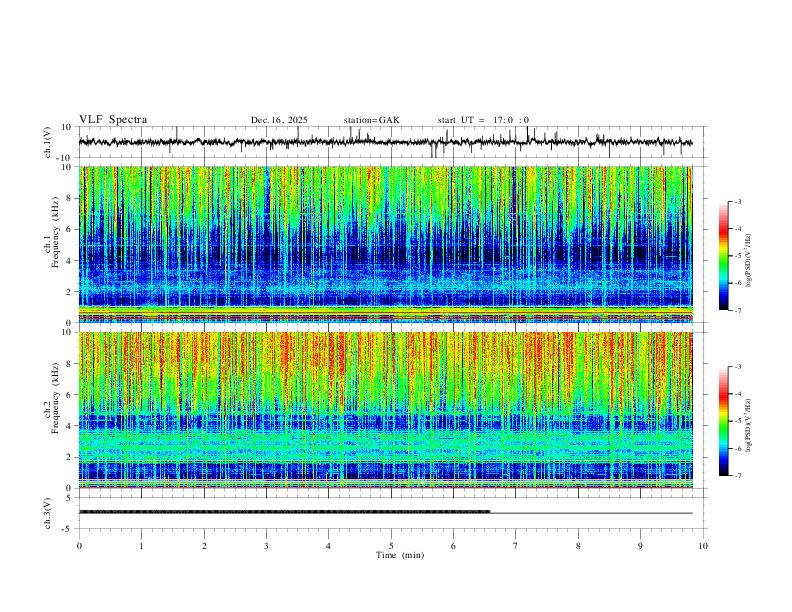Viewport: 792px width, 612px height.
Task: Click time axis tick label "5"
Action: [391, 546]
